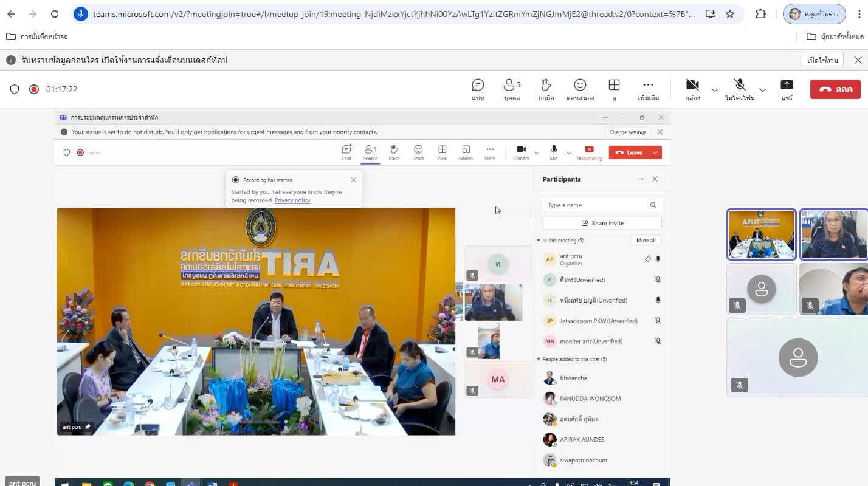Screen dimensions: 868x486
Task: Open Participants panel more options ellipsis
Action: (x=641, y=179)
